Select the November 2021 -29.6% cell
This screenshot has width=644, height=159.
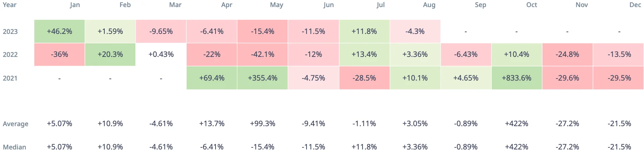point(567,78)
